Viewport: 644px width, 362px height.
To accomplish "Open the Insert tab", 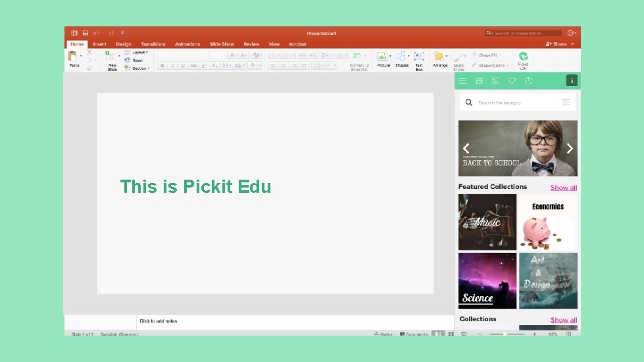I will click(99, 44).
